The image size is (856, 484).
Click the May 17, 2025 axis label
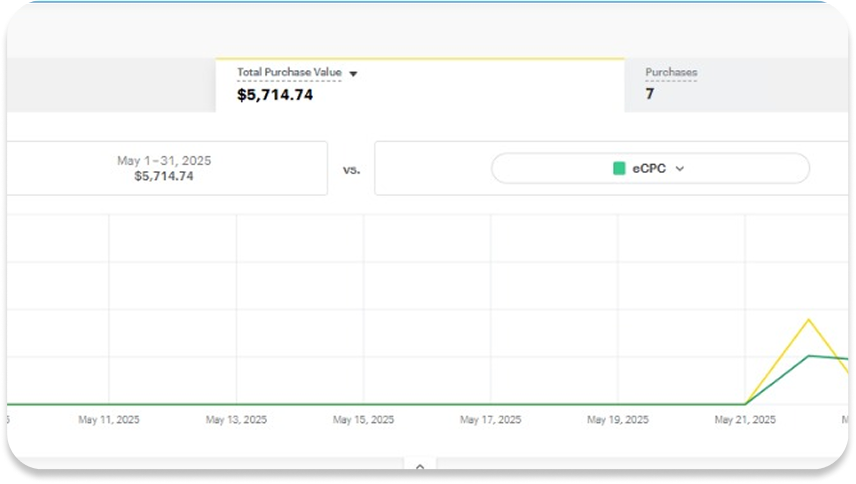(491, 420)
